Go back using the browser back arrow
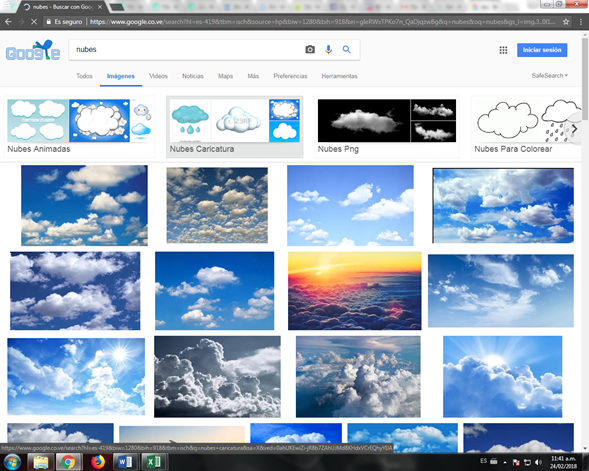 8,22
